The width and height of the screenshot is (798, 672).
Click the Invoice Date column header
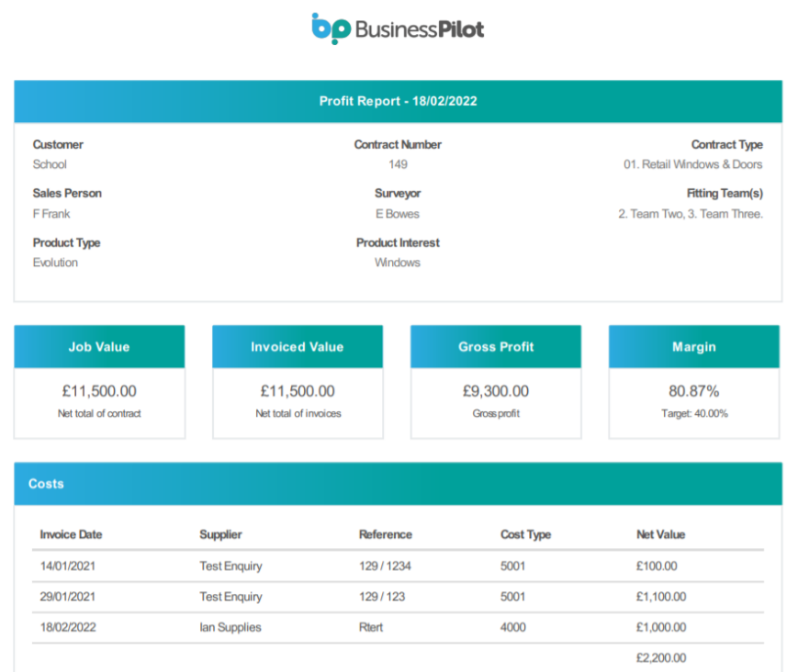tap(71, 534)
